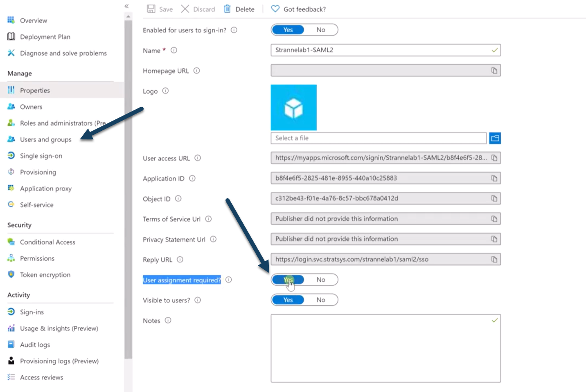Set Enabled for users to sign-in to No
The image size is (586, 392).
(x=321, y=30)
